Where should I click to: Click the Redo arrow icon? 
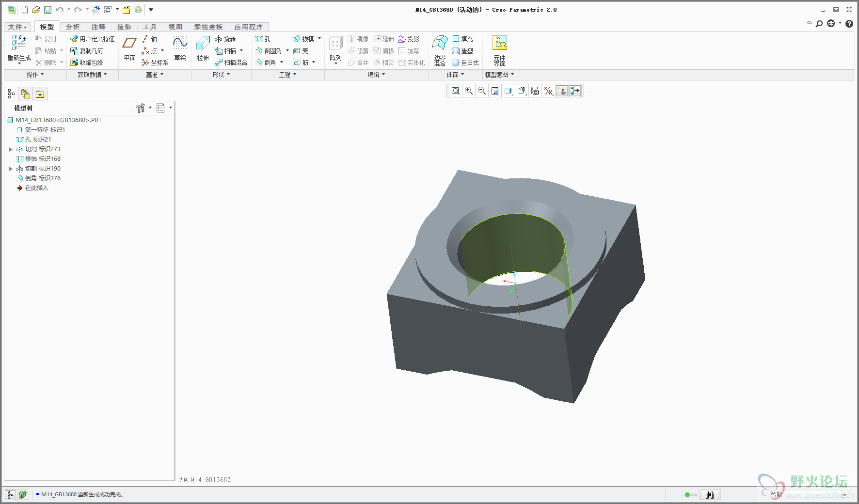pos(78,10)
